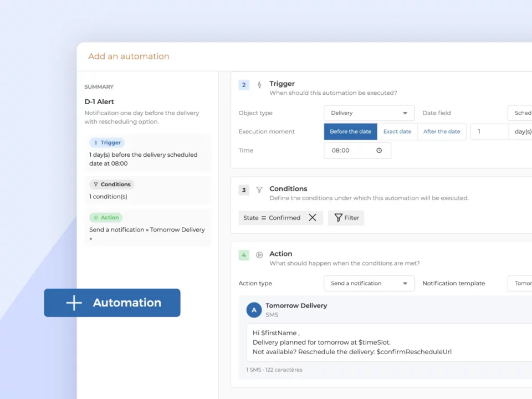Remove the State = Confirmed condition
The width and height of the screenshot is (532, 399).
tap(313, 217)
